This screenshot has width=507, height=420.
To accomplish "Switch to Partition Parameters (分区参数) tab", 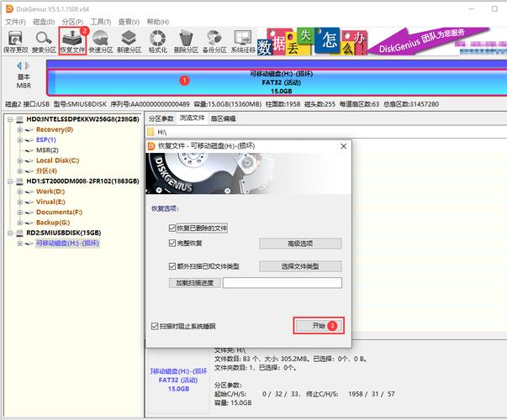I will click(161, 118).
